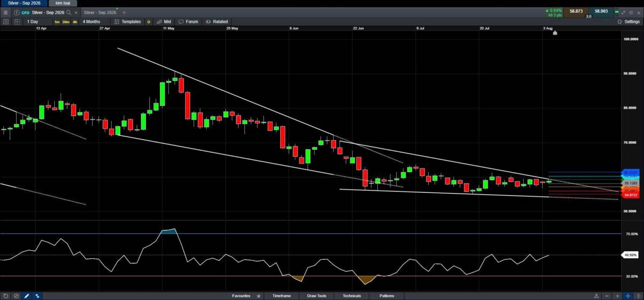
Task: Click the clear drawings circle-slash icon
Action: click(x=16, y=296)
